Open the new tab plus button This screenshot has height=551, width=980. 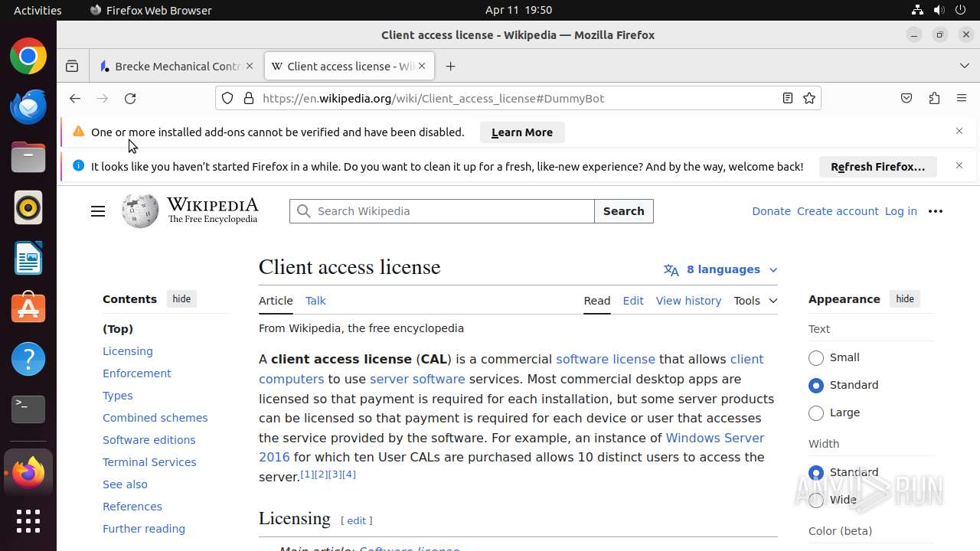(x=451, y=67)
